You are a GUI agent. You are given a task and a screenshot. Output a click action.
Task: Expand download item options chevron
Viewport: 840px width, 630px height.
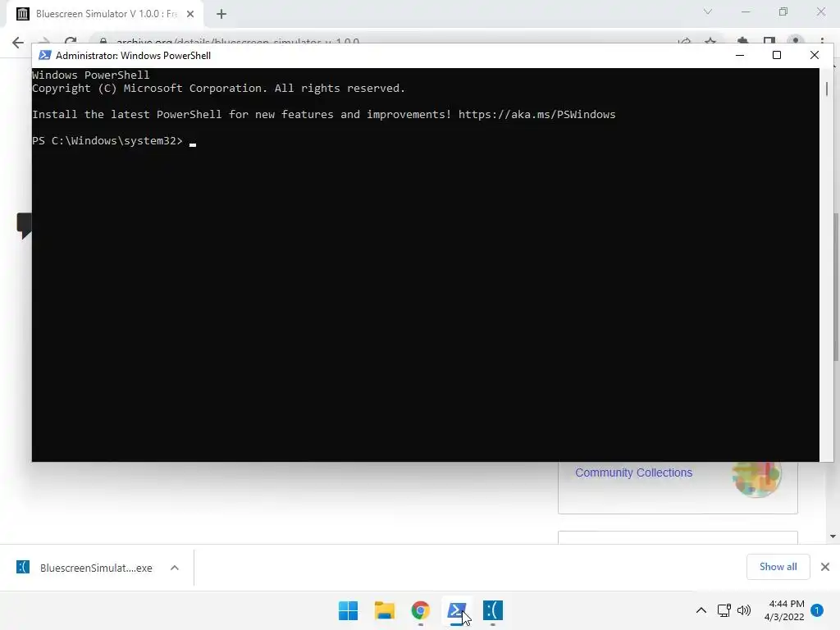pyautogui.click(x=175, y=568)
